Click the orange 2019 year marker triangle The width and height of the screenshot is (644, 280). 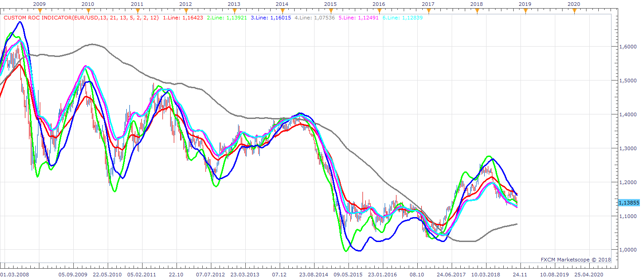(x=525, y=11)
